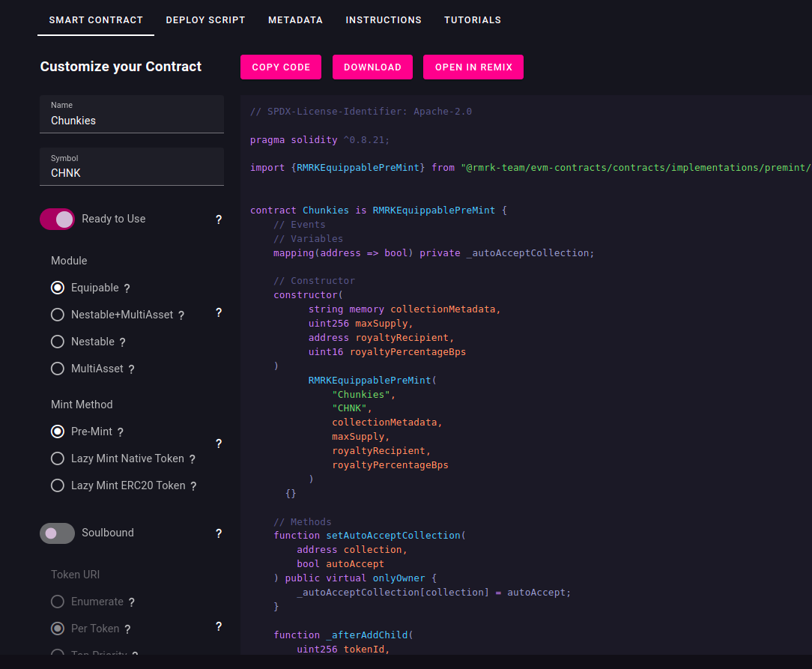Click the Name field containing Chunkies
The width and height of the screenshot is (812, 669).
132,120
